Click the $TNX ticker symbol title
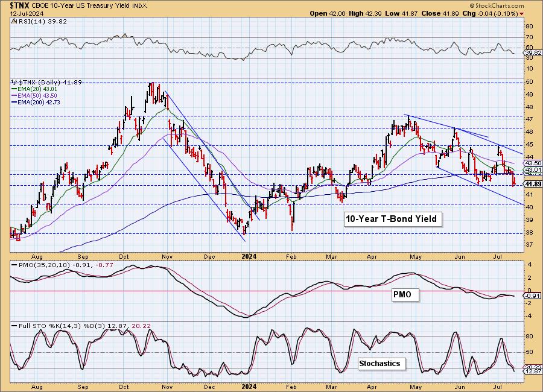 click(21, 5)
